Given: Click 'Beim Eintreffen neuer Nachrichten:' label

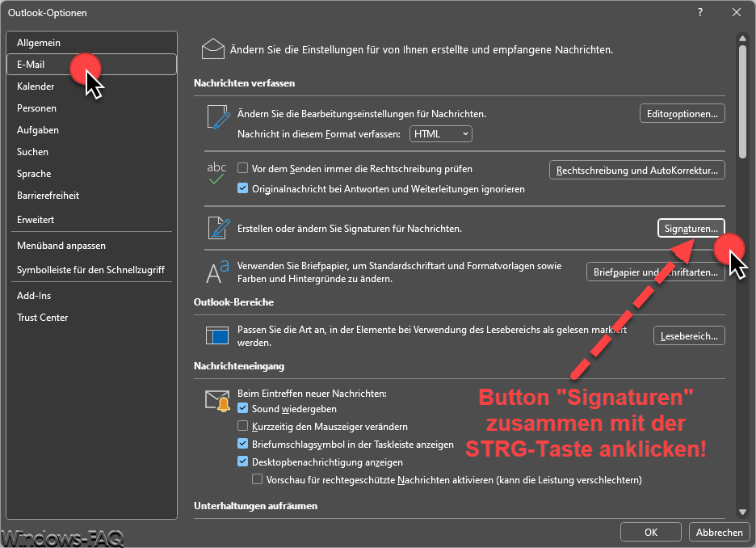Looking at the screenshot, I should 312,393.
